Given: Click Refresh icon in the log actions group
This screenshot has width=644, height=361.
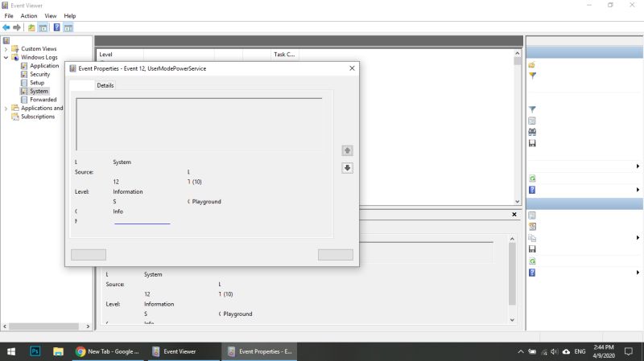Looking at the screenshot, I should coord(532,178).
